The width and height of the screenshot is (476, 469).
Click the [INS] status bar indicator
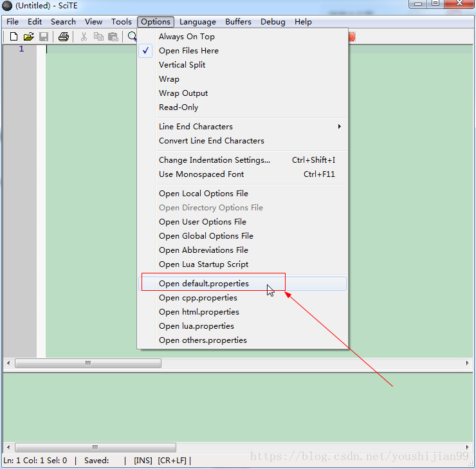[x=143, y=461]
